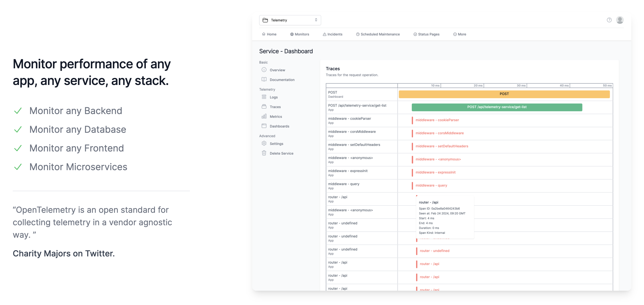Viewport: 644px width, 305px height.
Task: Open the Incidents navigation tab
Action: point(332,34)
